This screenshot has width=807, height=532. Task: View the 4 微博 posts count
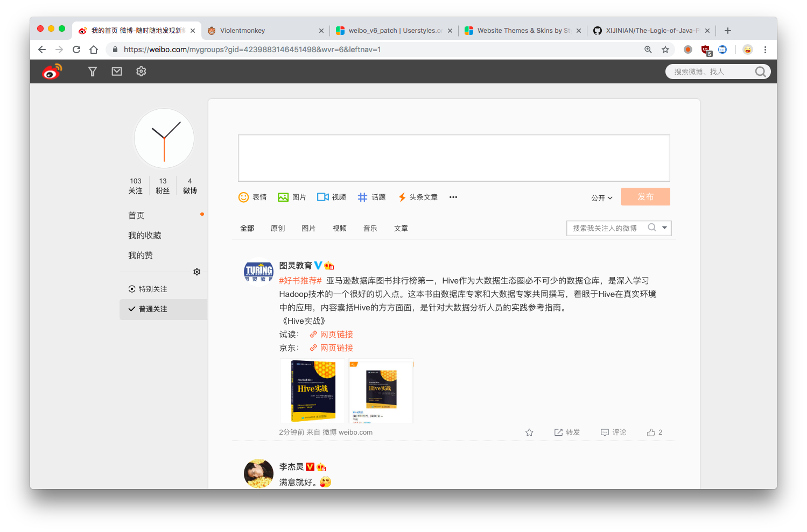[x=190, y=186]
